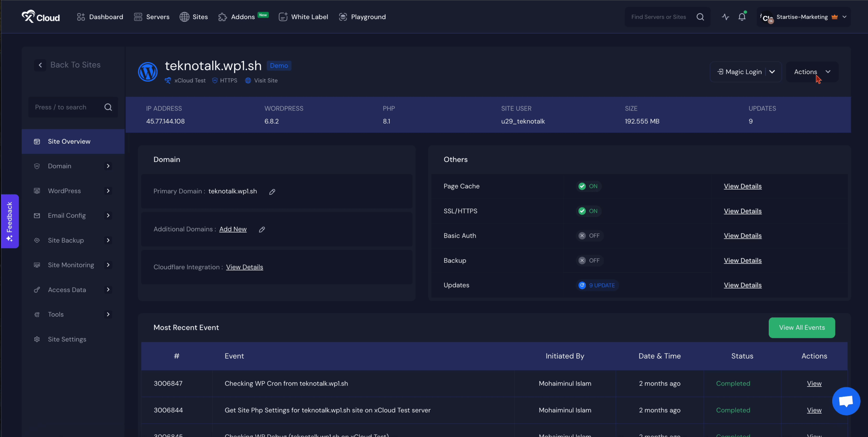
Task: Click the 9 UPDATE progress badge
Action: 597,285
